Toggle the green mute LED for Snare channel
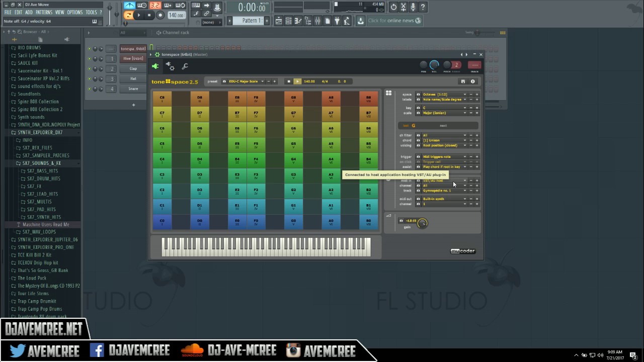The height and width of the screenshot is (362, 644). tap(89, 89)
